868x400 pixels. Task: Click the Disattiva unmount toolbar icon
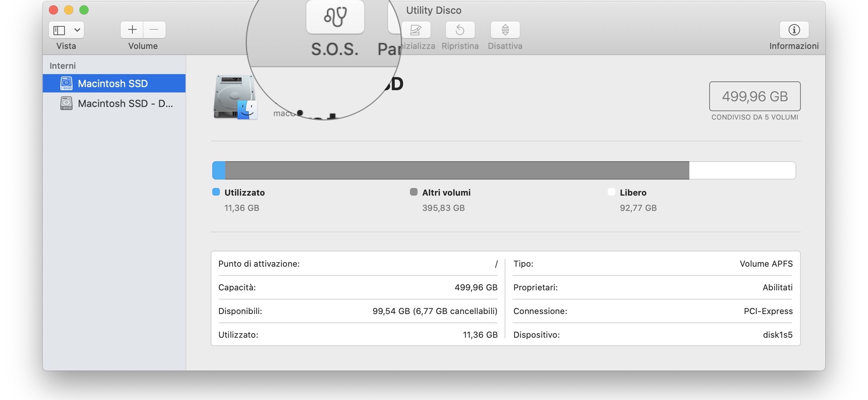click(505, 30)
